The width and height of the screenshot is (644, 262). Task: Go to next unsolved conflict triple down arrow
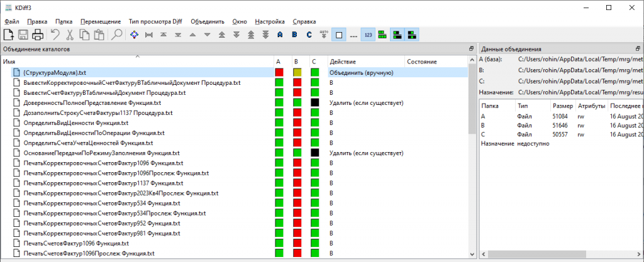pyautogui.click(x=266, y=35)
